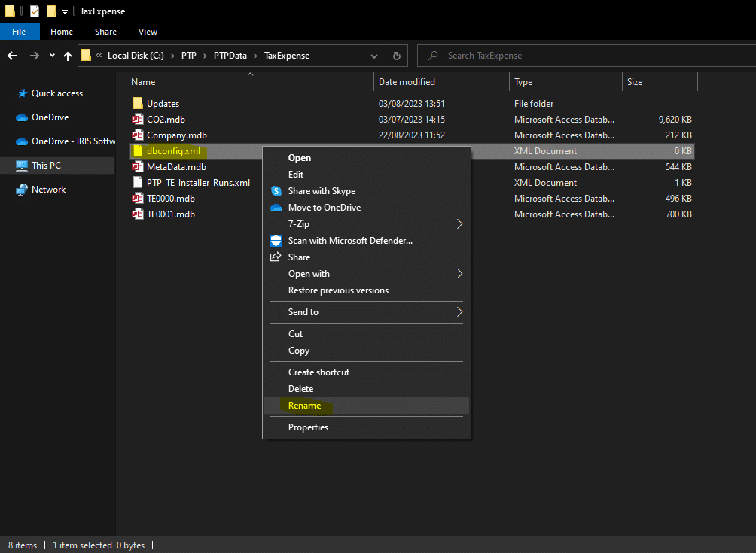756x553 pixels.
Task: Select Quick access in the navigation pane
Action: 57,93
